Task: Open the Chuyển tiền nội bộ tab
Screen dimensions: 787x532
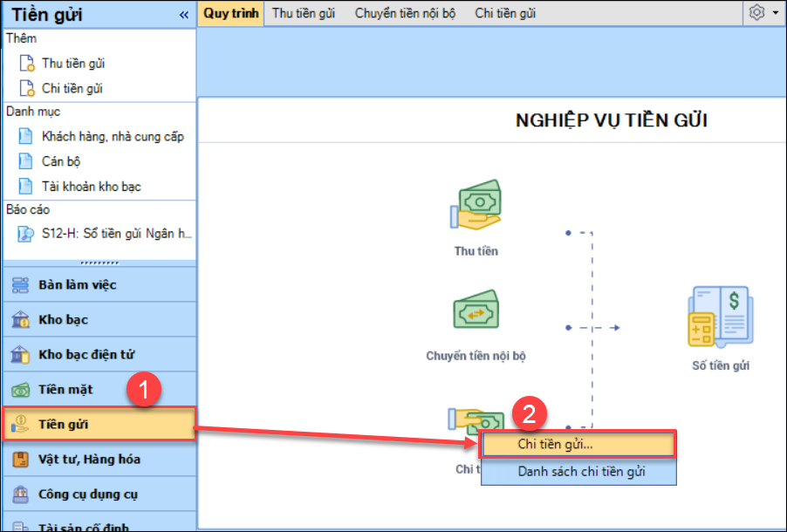Action: pyautogui.click(x=405, y=13)
